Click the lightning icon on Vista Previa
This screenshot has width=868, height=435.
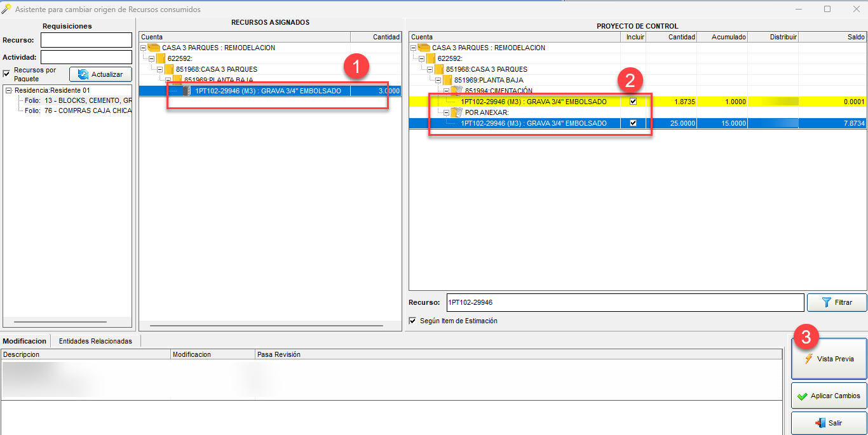pos(808,359)
